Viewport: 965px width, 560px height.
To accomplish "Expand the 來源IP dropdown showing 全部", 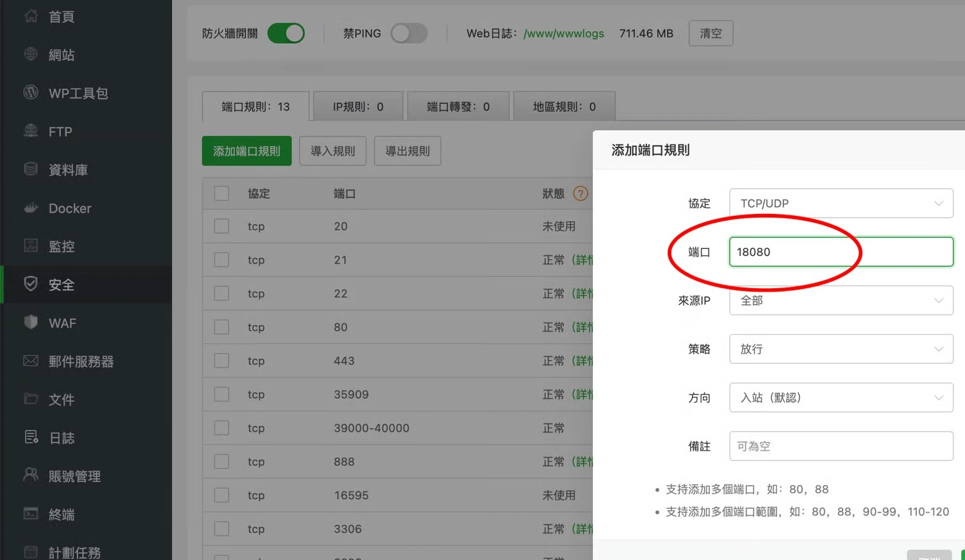I will point(841,300).
